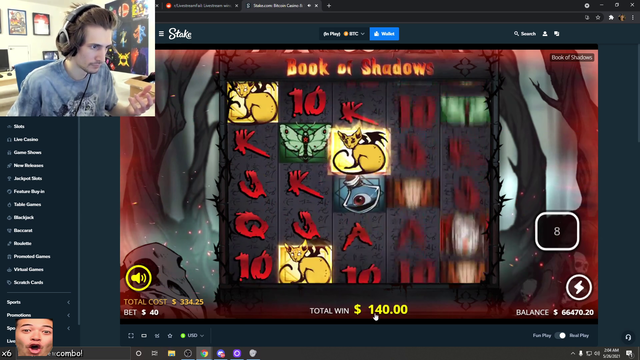
Task: Switch to theatre mode view
Action: (144, 336)
